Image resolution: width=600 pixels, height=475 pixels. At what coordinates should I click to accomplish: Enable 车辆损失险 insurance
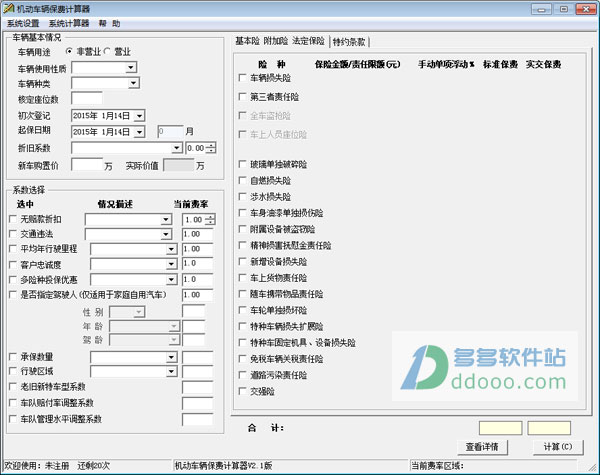tap(242, 78)
